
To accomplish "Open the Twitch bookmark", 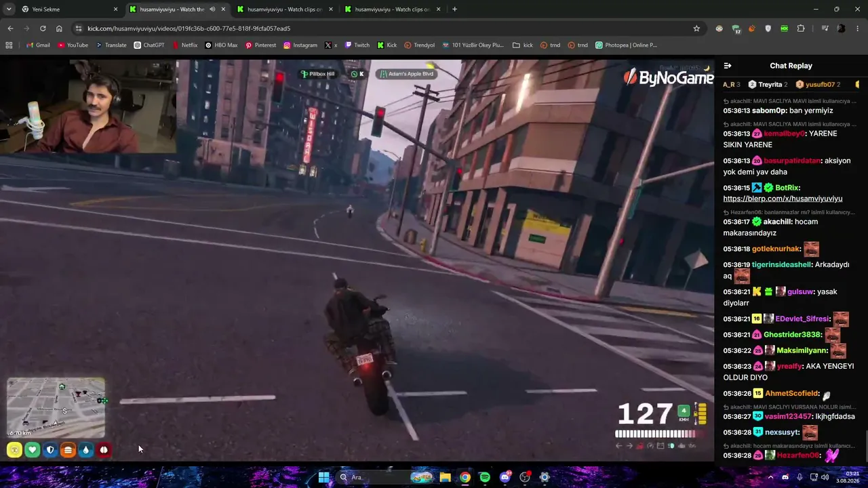I will (x=357, y=45).
